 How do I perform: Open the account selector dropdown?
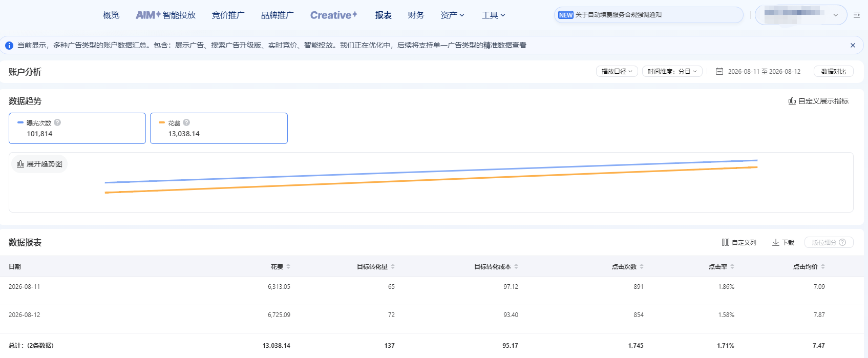pos(801,15)
